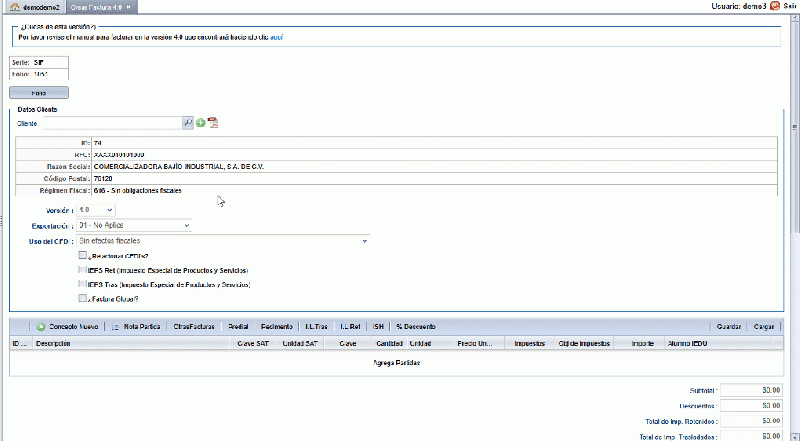Click the Folio button
This screenshot has width=800, height=441.
39,93
